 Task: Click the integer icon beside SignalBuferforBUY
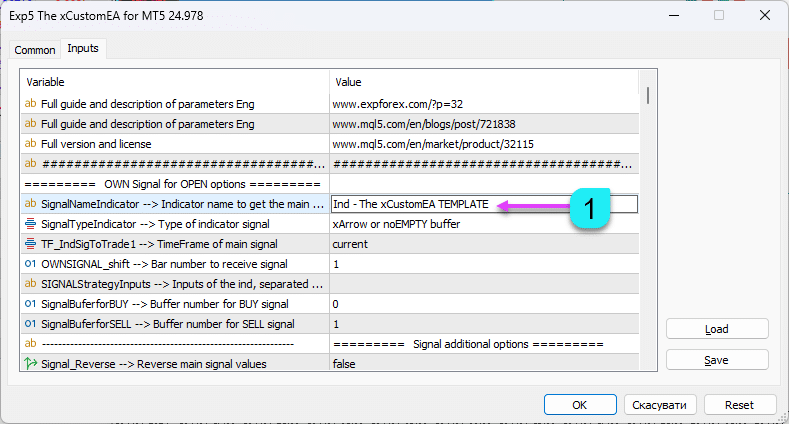[x=30, y=304]
